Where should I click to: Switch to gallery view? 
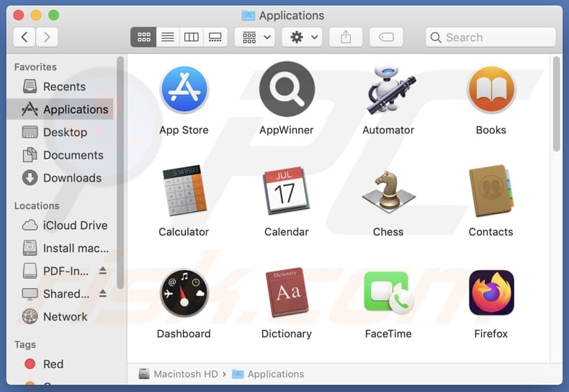click(215, 37)
